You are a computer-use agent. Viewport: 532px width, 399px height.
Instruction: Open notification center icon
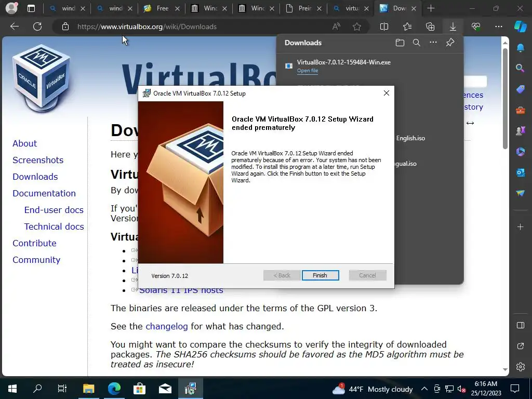pyautogui.click(x=515, y=389)
